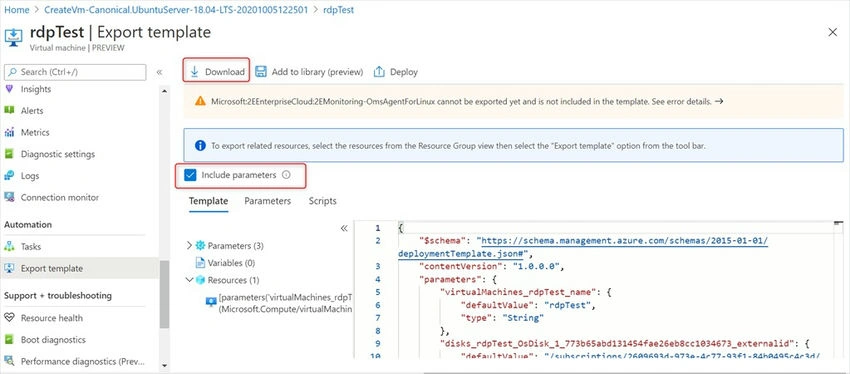Click the save disk icon for library
This screenshot has width=850, height=374.
pyautogui.click(x=261, y=72)
